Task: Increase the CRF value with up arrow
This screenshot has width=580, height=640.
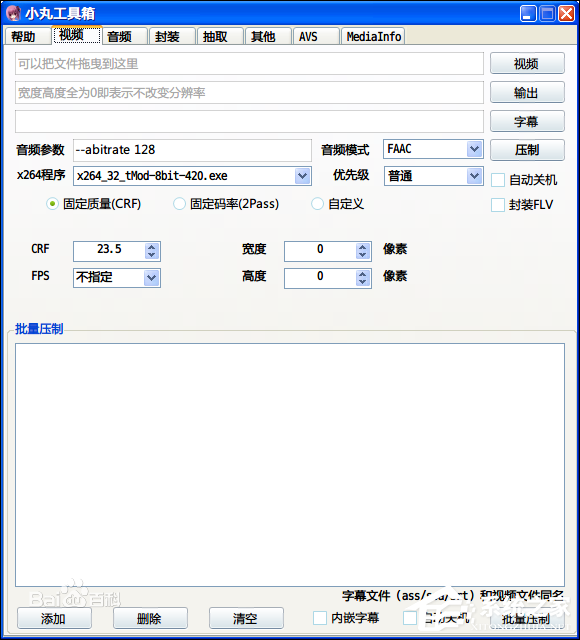Action: (x=152, y=247)
